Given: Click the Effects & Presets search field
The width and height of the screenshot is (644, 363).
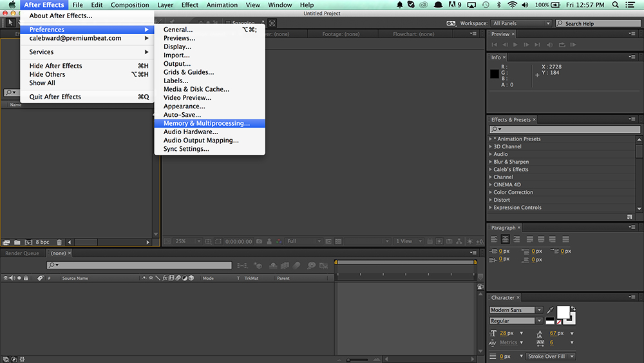Looking at the screenshot, I should click(565, 130).
